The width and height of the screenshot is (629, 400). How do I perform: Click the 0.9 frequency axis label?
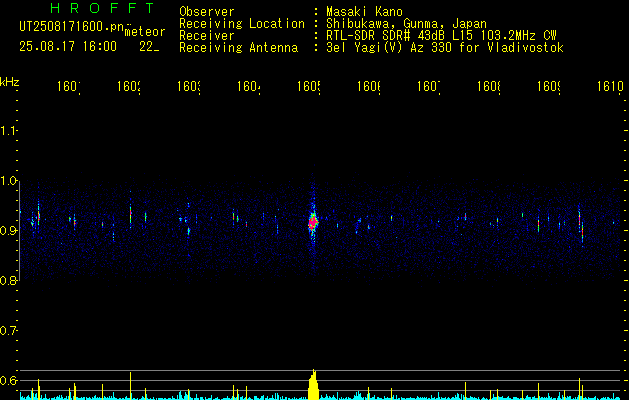point(8,230)
